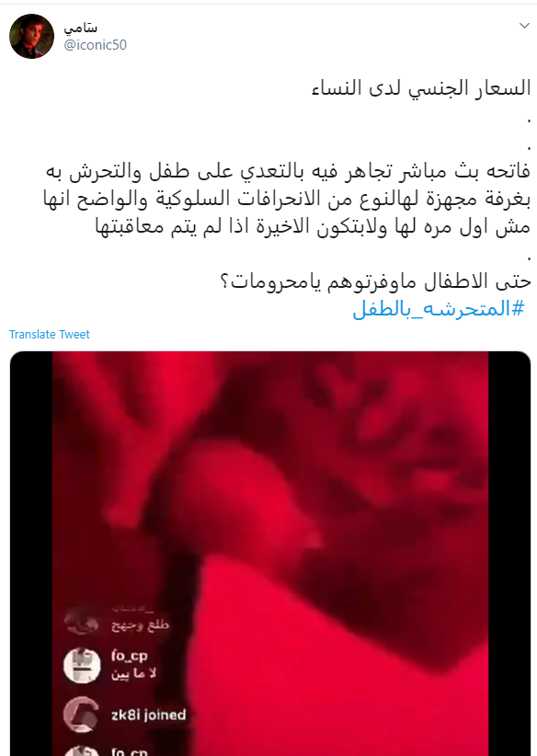Open the tweet author's profile avatar
The image size is (537, 756).
pyautogui.click(x=32, y=36)
